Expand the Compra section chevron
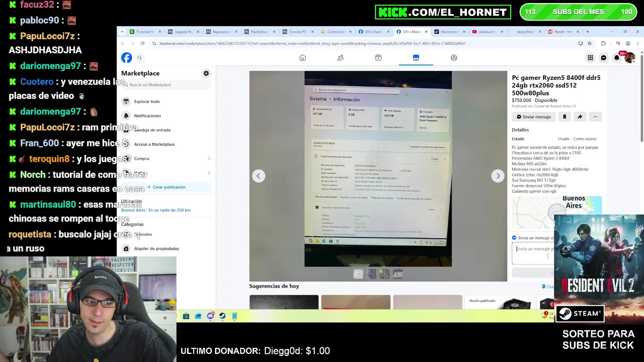 [x=209, y=158]
